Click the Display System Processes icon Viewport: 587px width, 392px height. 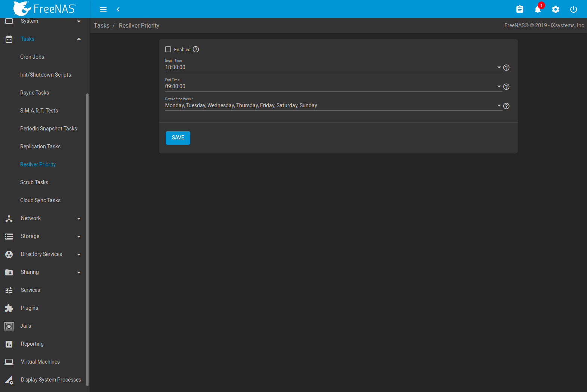click(9, 380)
